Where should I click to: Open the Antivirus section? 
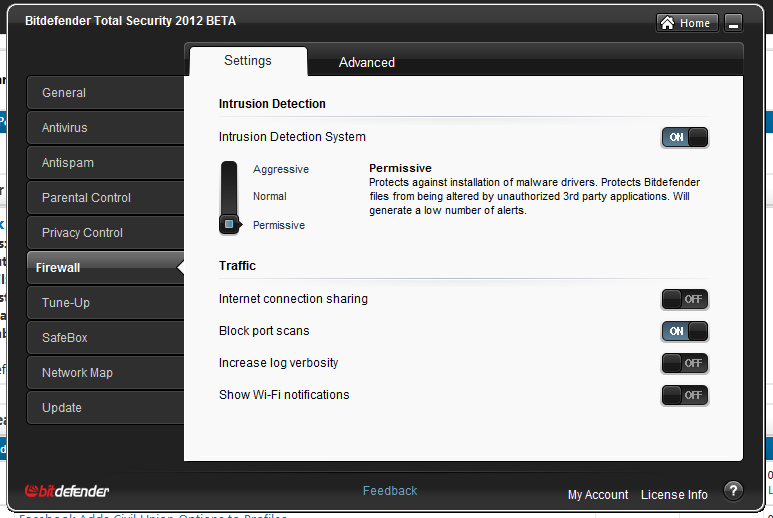pos(65,128)
